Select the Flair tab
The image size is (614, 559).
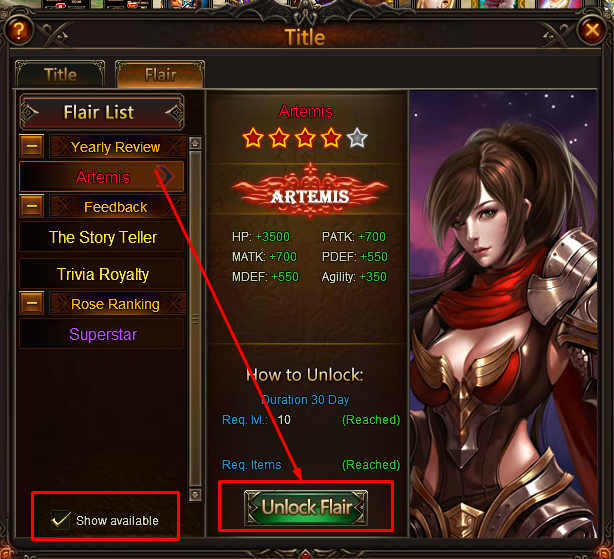[x=160, y=74]
